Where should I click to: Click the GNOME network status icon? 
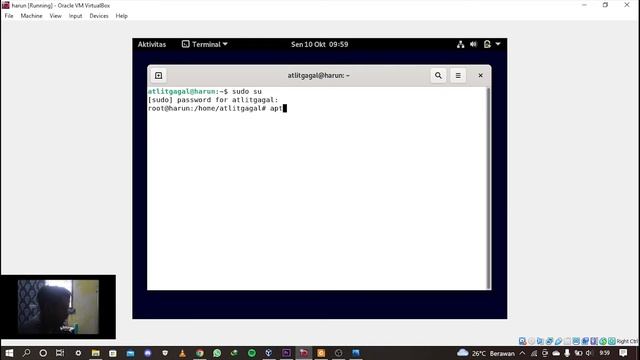[x=460, y=44]
